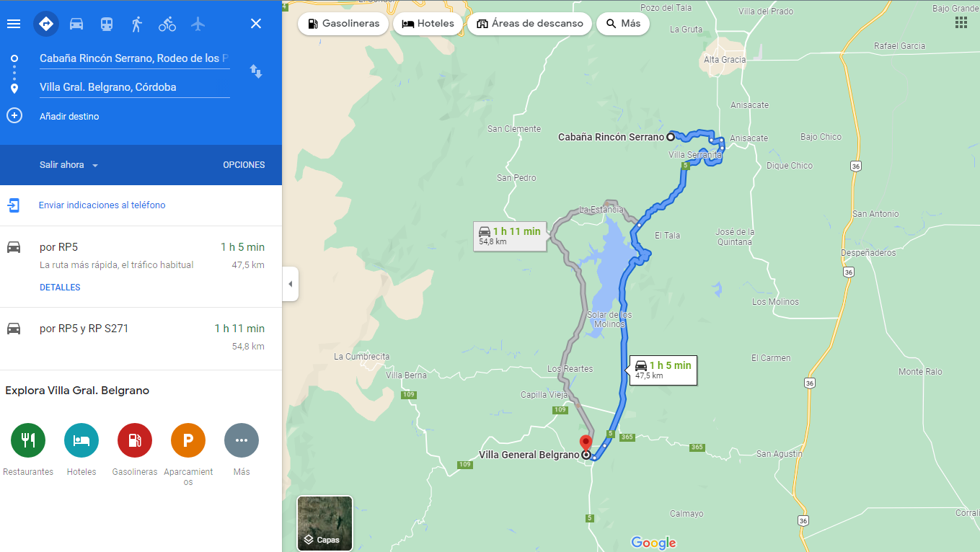Image resolution: width=980 pixels, height=552 pixels.
Task: Click the Gasolineras explore circle icon
Action: coord(135,440)
